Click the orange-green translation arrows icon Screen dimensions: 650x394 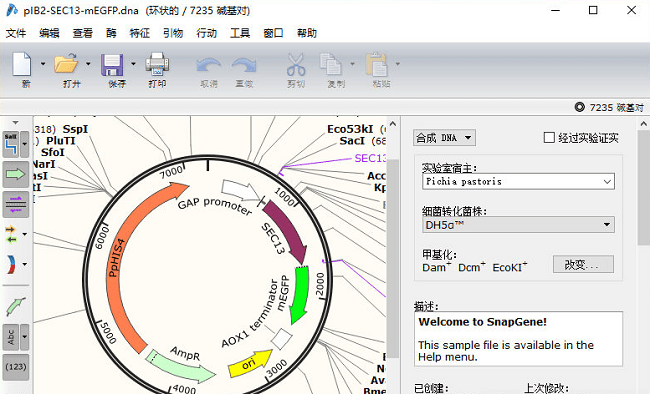pos(11,234)
